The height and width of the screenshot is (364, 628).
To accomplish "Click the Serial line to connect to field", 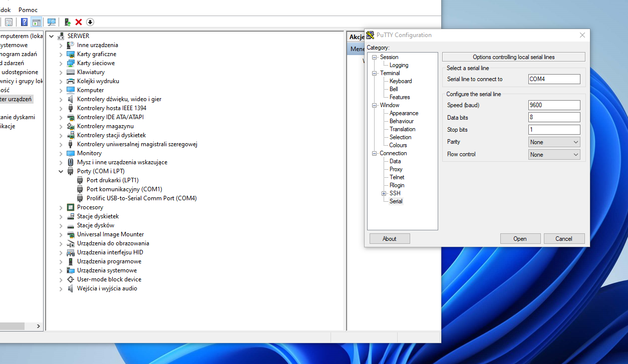I will 554,79.
